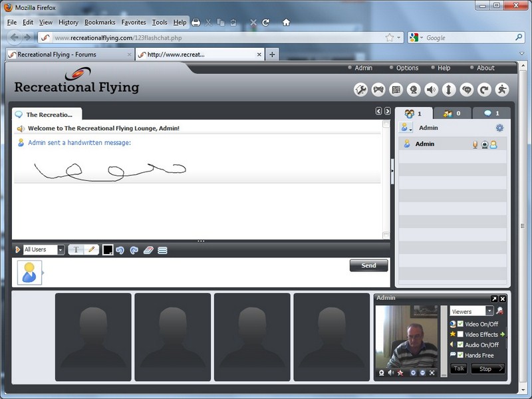This screenshot has height=399, width=532.
Task: Pop out the Admin video panel
Action: [494, 299]
